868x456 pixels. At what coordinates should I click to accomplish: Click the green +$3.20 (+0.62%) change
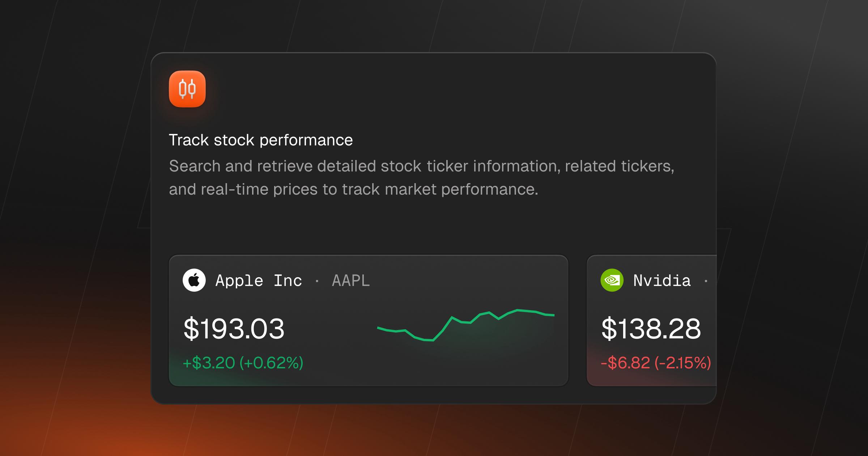tap(243, 363)
